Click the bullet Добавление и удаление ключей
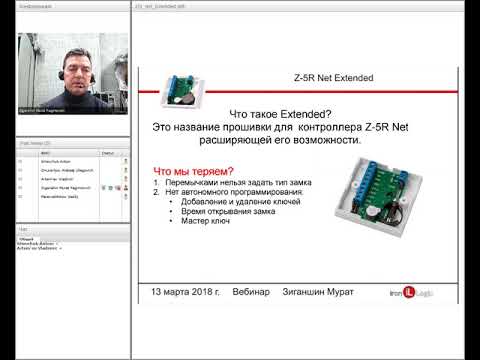This screenshot has height=360, width=480. [241, 202]
